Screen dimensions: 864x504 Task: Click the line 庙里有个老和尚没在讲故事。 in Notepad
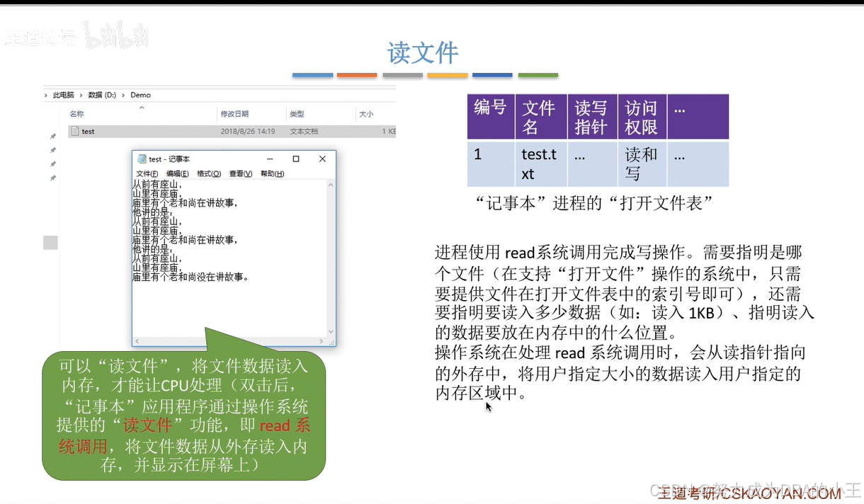coord(191,277)
